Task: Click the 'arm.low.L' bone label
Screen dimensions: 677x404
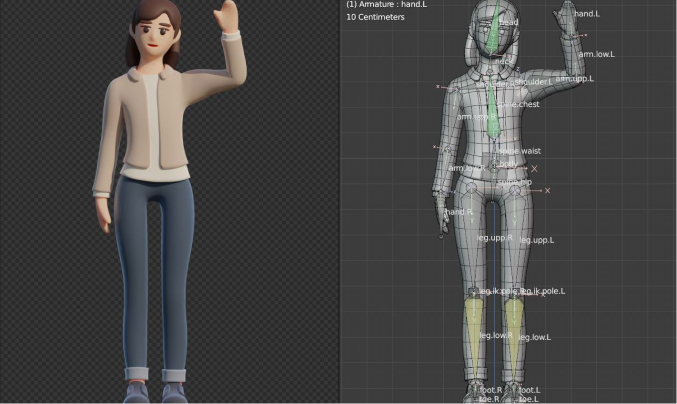Action: [x=597, y=54]
